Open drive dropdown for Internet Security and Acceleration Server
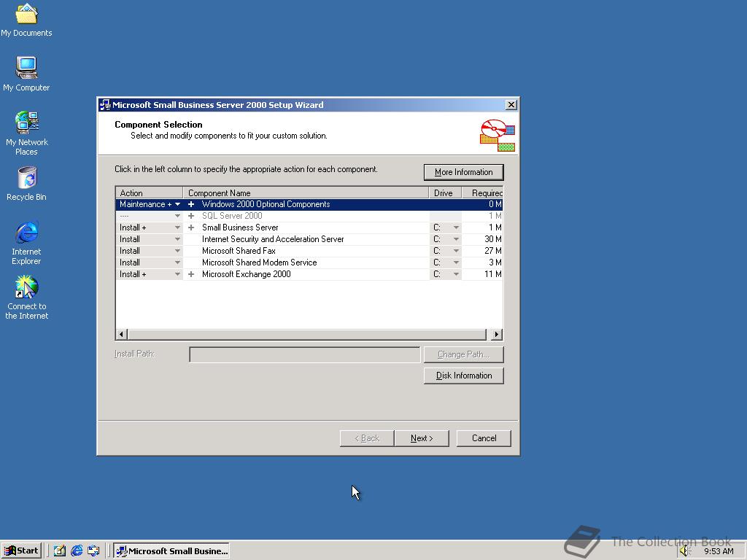 coord(456,239)
